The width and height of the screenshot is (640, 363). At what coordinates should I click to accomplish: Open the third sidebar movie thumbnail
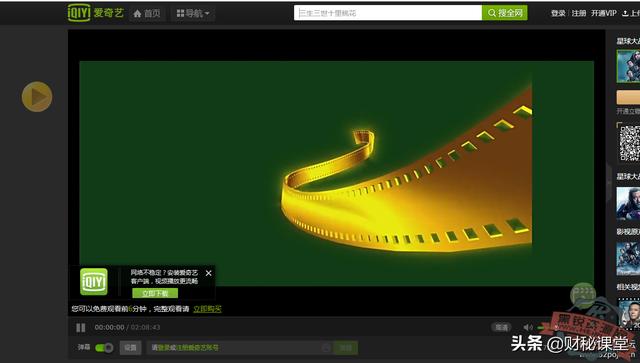tap(628, 258)
